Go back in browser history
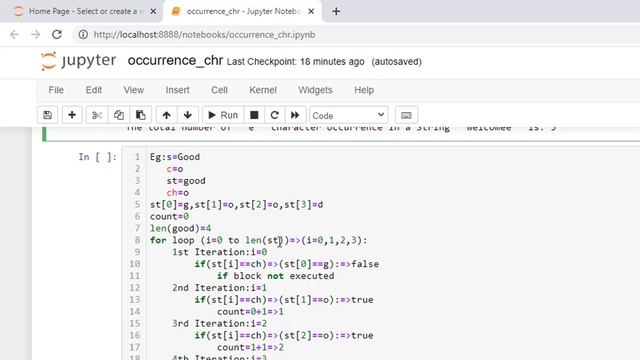Image resolution: width=640 pixels, height=360 pixels. [x=15, y=35]
